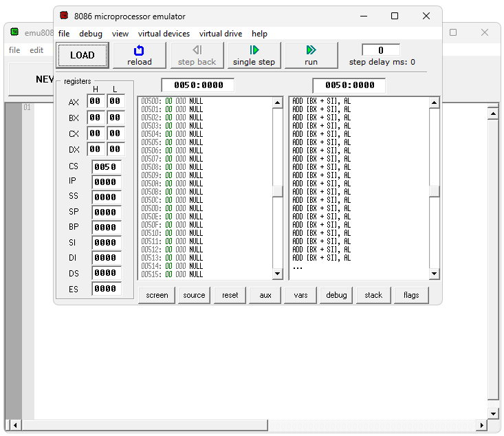
Task: Click memory list scrollbar down arrow
Action: pyautogui.click(x=277, y=274)
